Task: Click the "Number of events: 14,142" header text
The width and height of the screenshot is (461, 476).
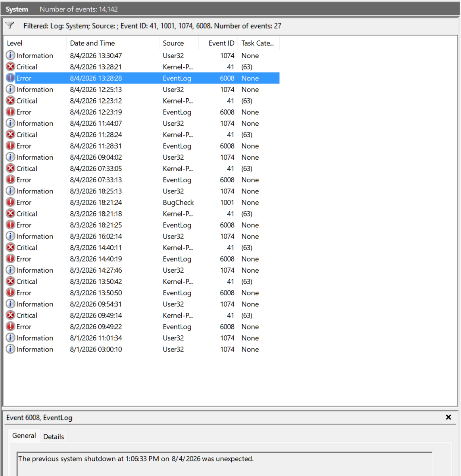Action: click(x=79, y=9)
